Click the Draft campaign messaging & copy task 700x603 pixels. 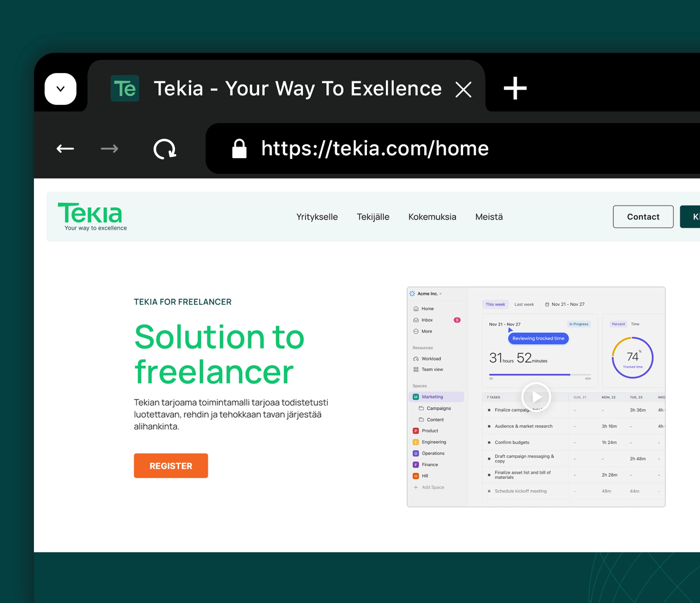[524, 459]
